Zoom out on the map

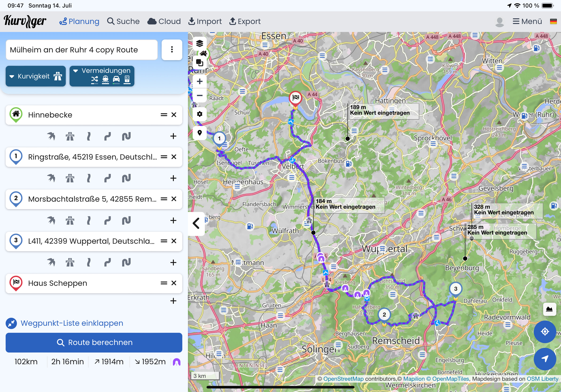(199, 95)
